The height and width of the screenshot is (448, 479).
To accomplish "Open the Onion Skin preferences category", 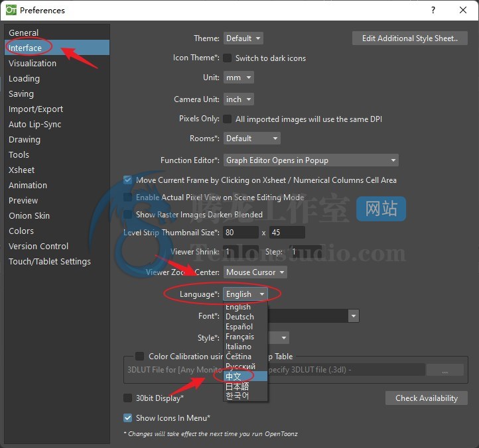I will tap(29, 215).
